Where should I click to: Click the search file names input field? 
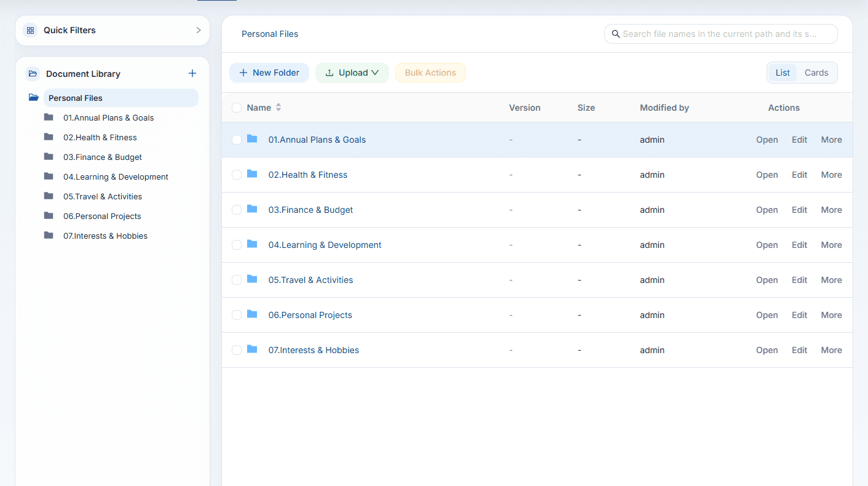(x=721, y=34)
